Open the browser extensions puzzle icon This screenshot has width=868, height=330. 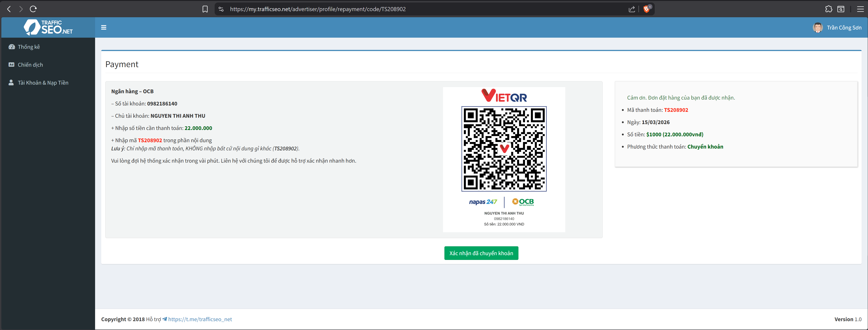[829, 9]
